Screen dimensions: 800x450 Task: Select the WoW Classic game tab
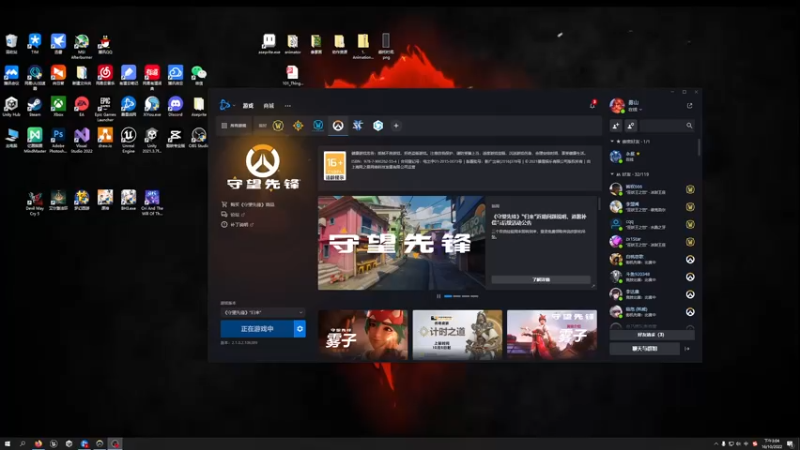tap(318, 126)
